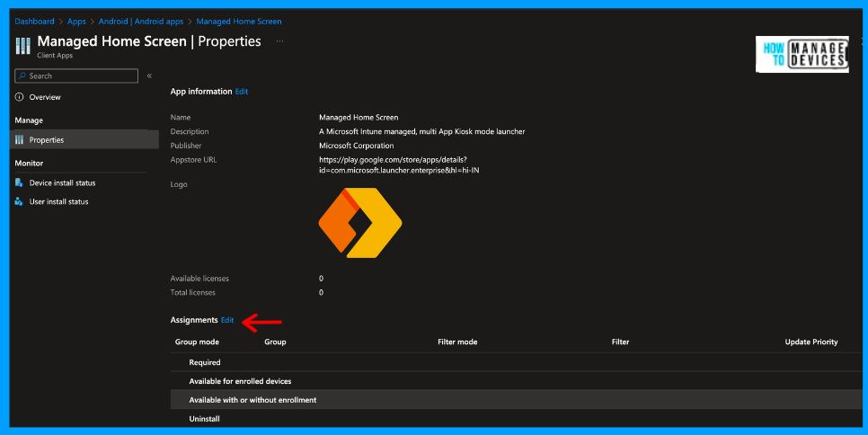Collapse the sidebar with double chevron
868x435 pixels.
pos(149,75)
